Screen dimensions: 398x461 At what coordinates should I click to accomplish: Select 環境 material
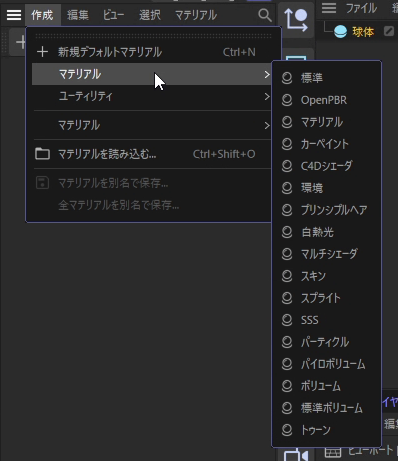[327, 188]
